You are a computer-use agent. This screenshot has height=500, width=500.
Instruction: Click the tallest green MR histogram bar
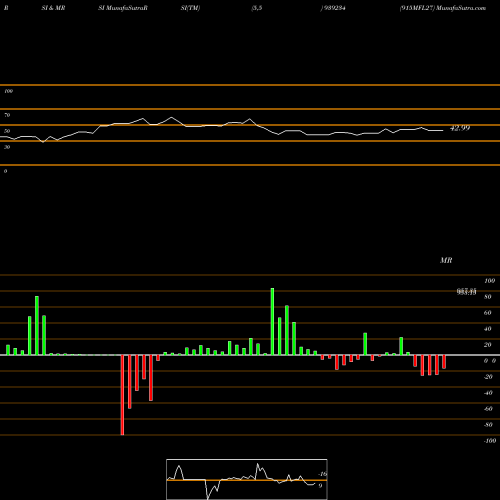(x=272, y=321)
